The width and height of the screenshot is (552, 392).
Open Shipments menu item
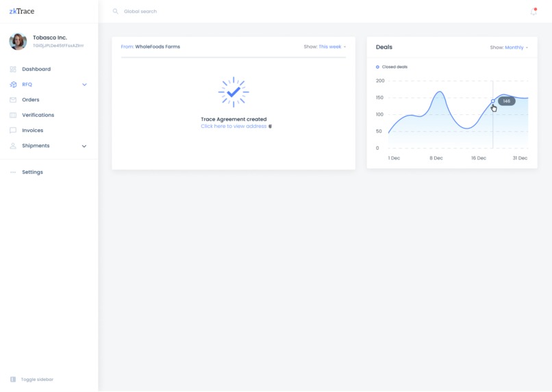coord(36,146)
